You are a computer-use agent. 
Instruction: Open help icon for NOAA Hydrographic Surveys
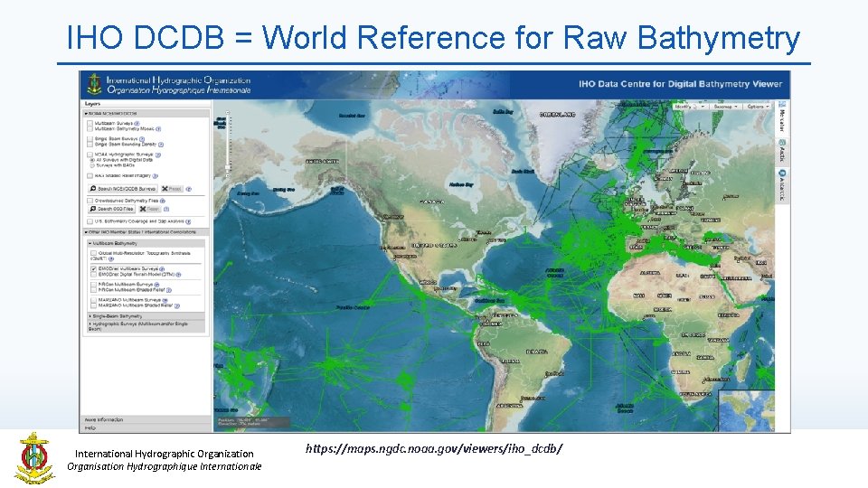(x=157, y=155)
